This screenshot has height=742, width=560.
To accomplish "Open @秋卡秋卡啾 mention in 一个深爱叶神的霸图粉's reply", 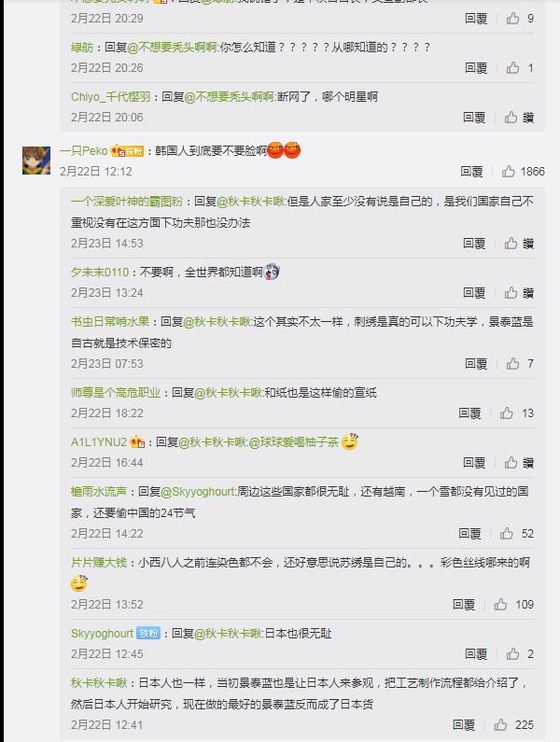I will (251, 202).
